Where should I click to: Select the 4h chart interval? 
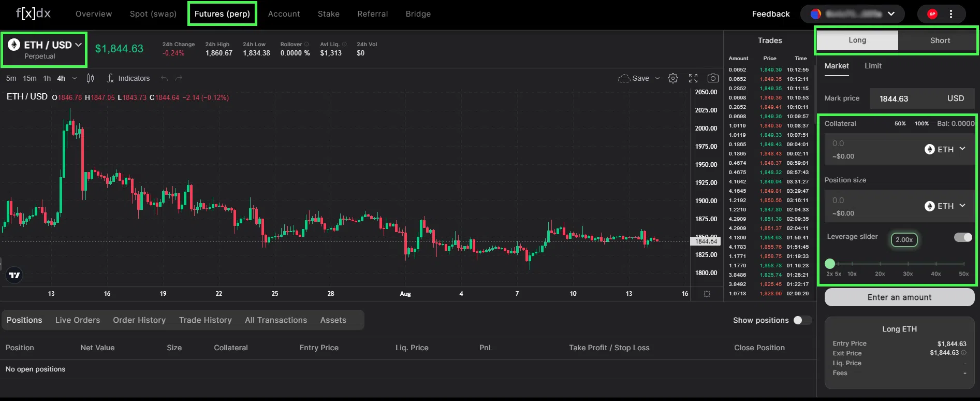(x=61, y=78)
